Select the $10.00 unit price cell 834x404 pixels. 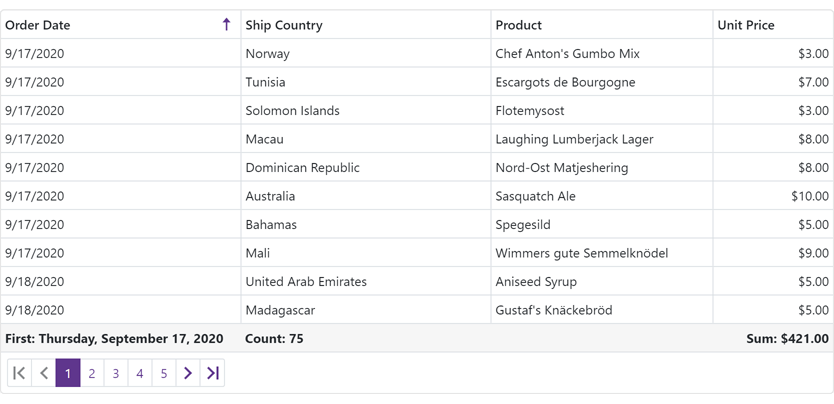point(809,196)
